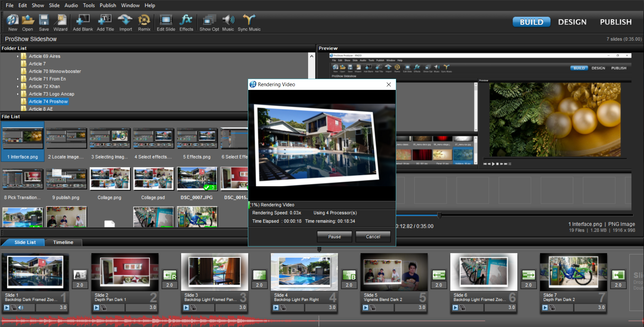644x327 pixels.
Task: Switch to the PUBLISH workspace
Action: pyautogui.click(x=616, y=22)
